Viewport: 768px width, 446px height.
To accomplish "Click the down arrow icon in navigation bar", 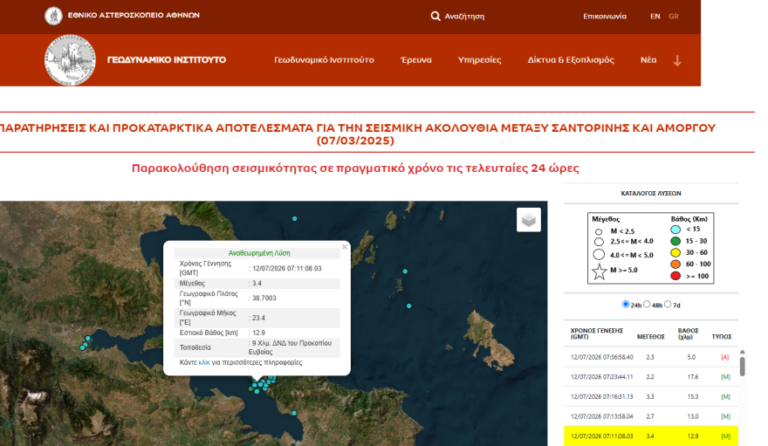I will click(x=677, y=60).
